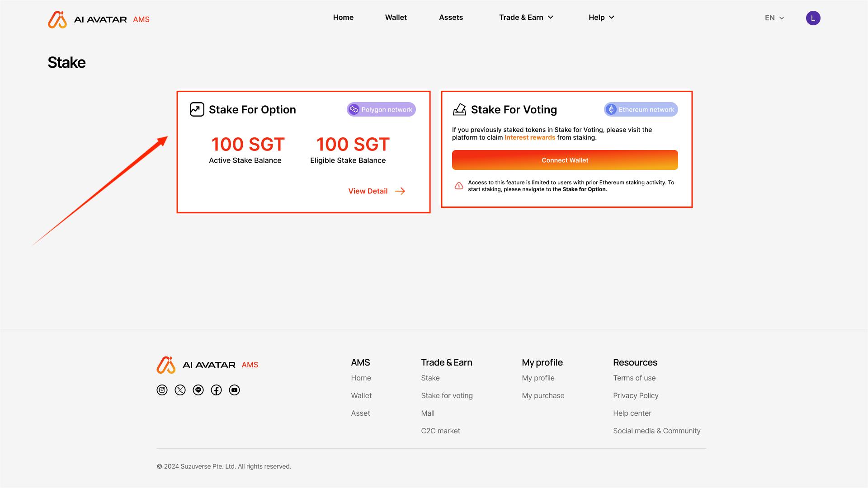Open footer Stake link
Screen dimensions: 868x488
pos(430,378)
